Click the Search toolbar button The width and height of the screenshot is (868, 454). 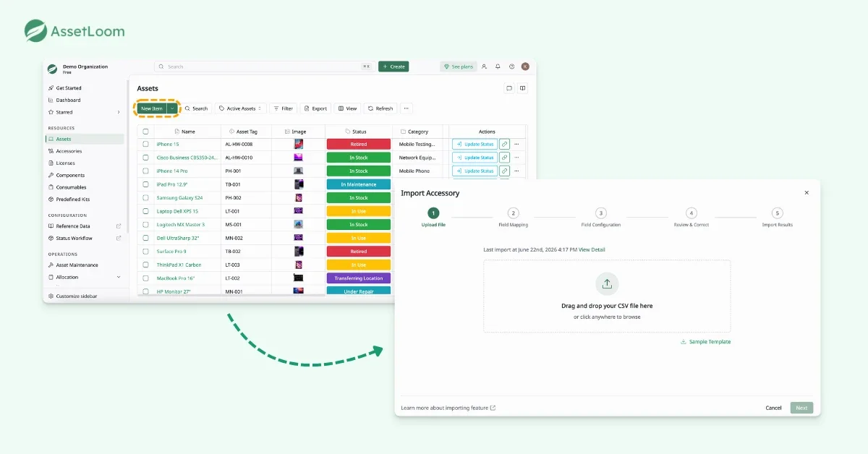point(196,108)
